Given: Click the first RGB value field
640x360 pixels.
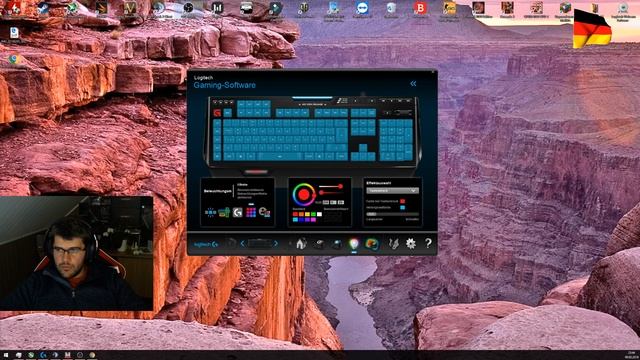Looking at the screenshot, I should click(326, 202).
